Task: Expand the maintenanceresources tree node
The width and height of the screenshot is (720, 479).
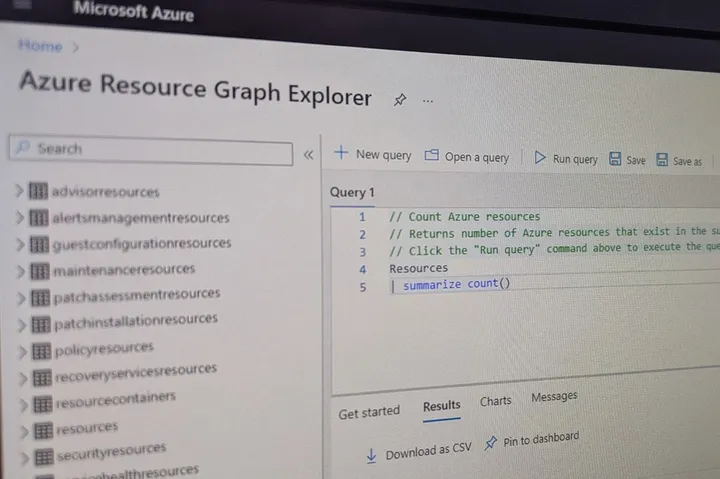Action: coord(21,271)
